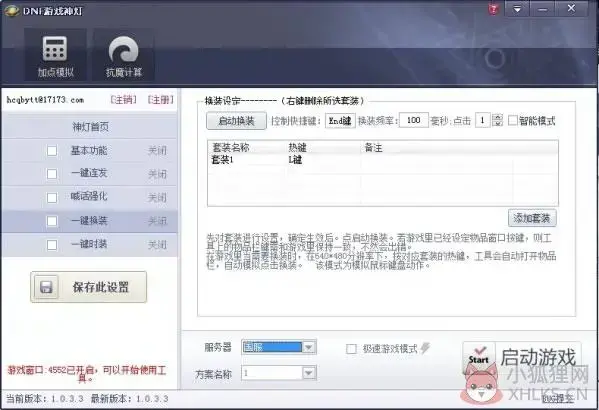Toggle the 一键时装 checkbox
The image size is (599, 410).
pos(52,245)
